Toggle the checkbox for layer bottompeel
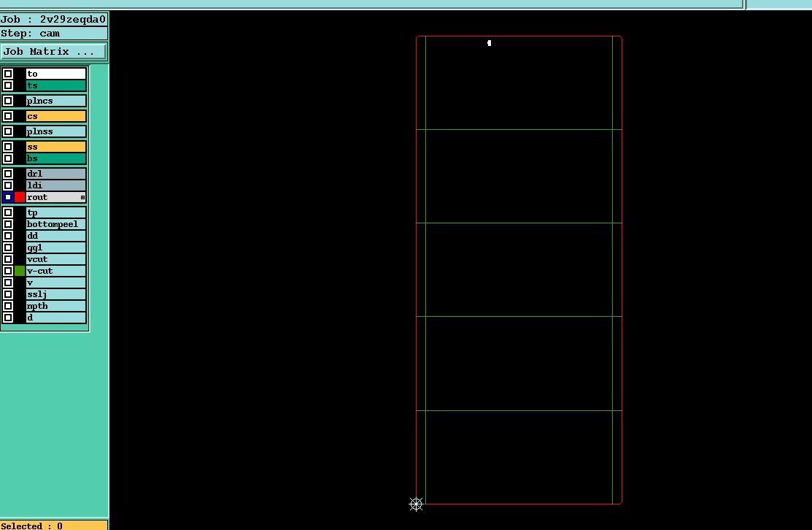 tap(8, 224)
